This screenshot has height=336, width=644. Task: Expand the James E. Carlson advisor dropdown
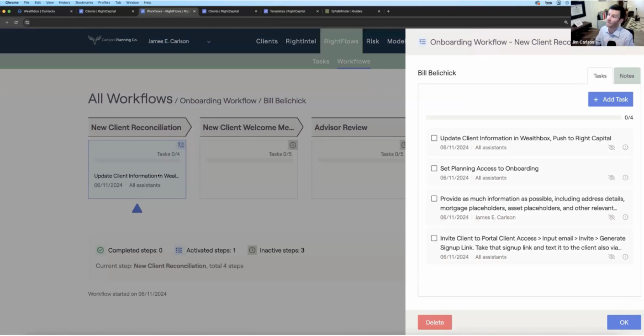pyautogui.click(x=179, y=41)
